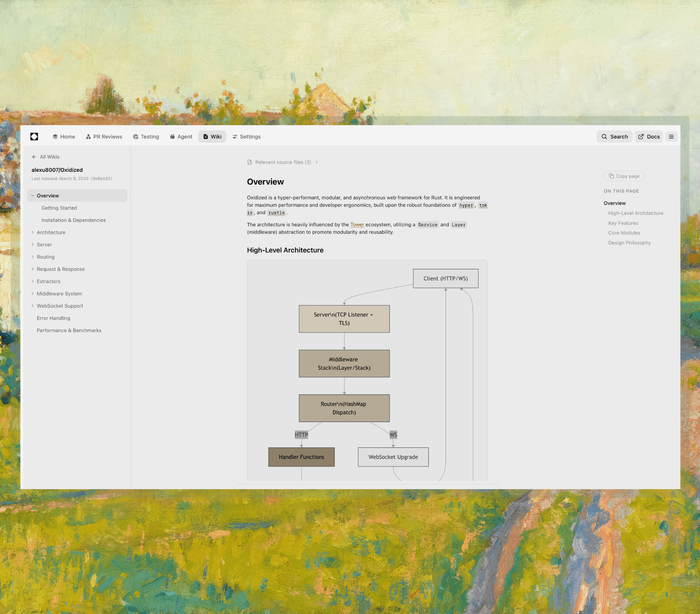The height and width of the screenshot is (614, 700).
Task: Open the Tower ecosystem link
Action: pyautogui.click(x=357, y=225)
